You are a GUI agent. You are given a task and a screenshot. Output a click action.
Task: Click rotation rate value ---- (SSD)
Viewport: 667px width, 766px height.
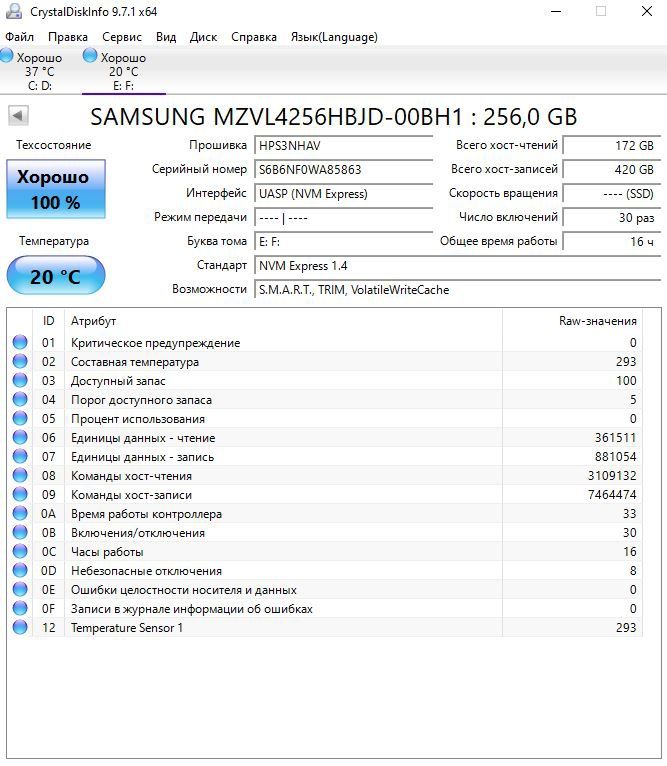pyautogui.click(x=611, y=193)
